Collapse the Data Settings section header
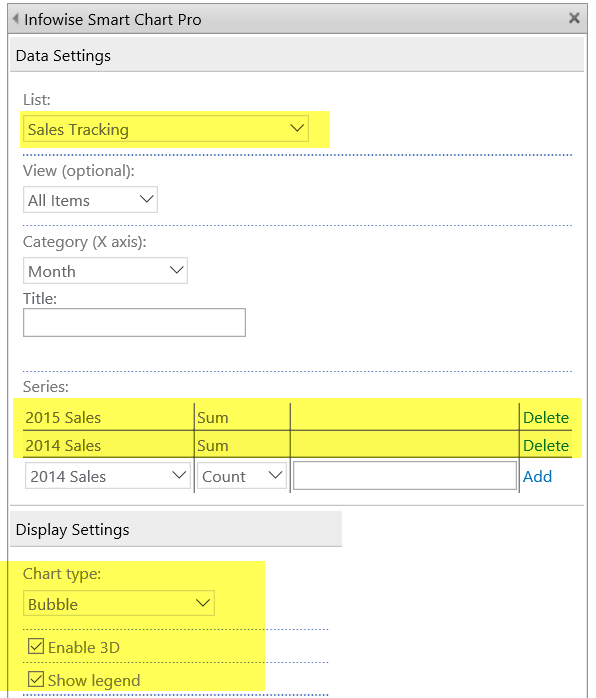The image size is (596, 698). click(297, 55)
